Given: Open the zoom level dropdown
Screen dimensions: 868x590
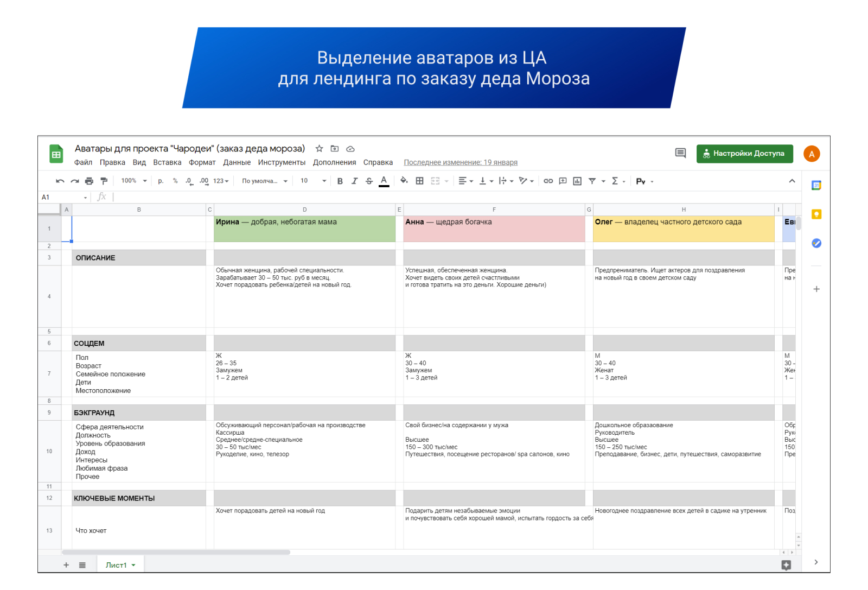Looking at the screenshot, I should (134, 181).
